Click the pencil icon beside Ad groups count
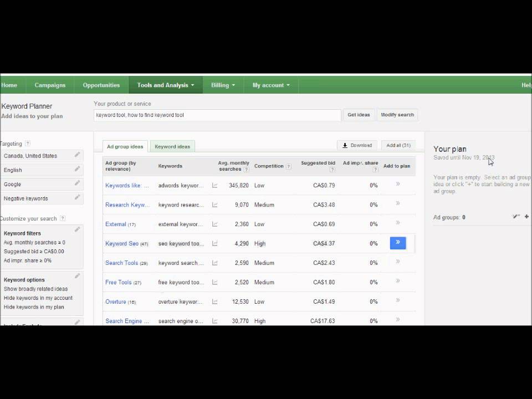This screenshot has height=399, width=532. point(516,217)
